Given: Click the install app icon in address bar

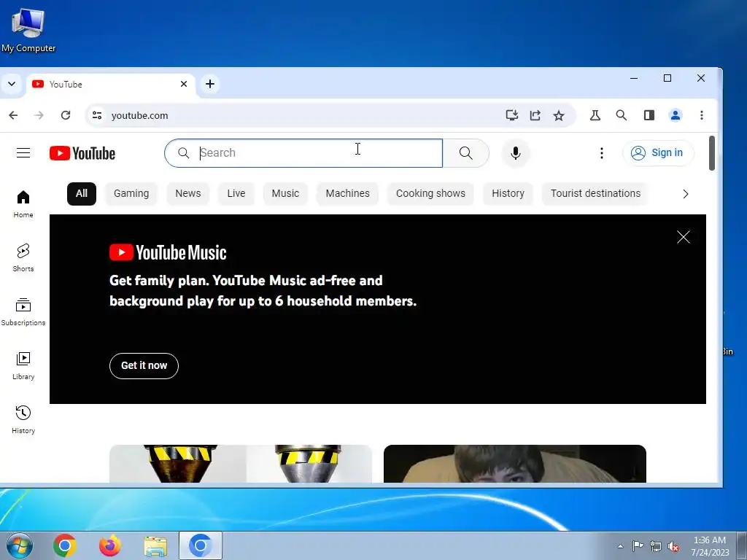Looking at the screenshot, I should coord(512,115).
